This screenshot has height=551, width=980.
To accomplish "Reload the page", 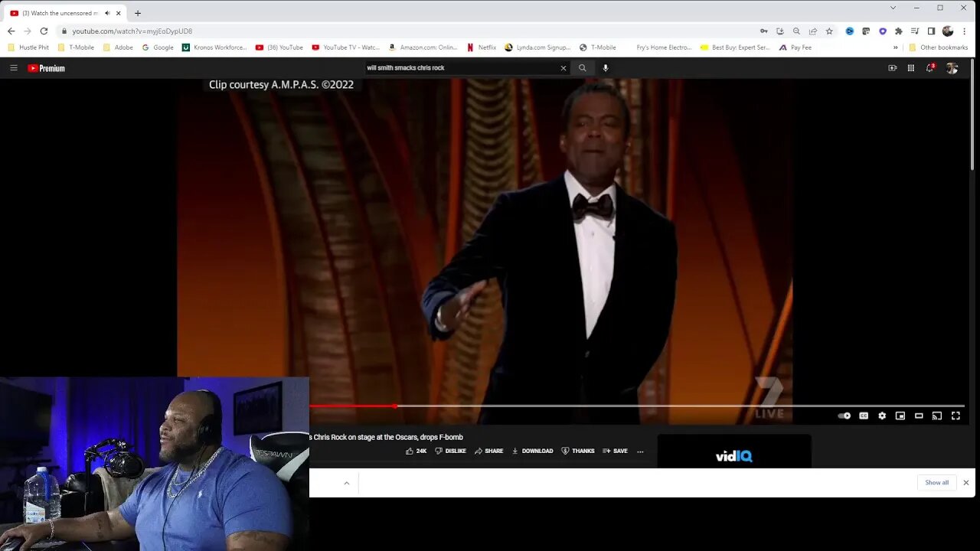I will [44, 31].
